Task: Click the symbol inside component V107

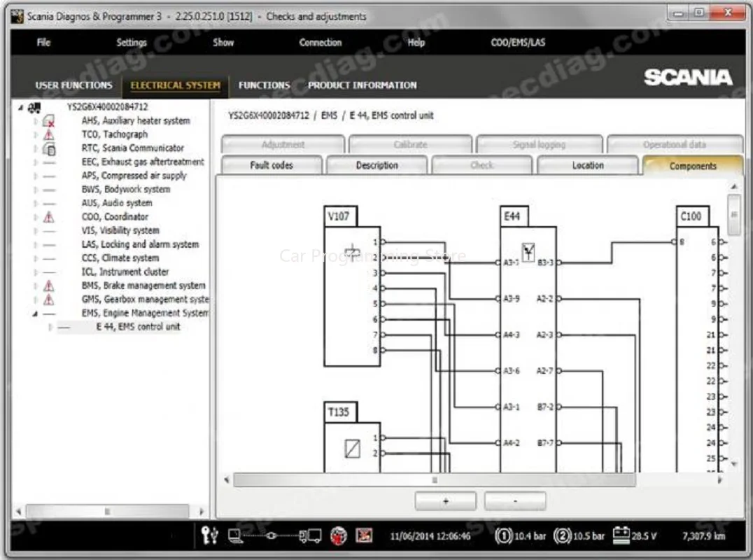Action: pos(352,252)
